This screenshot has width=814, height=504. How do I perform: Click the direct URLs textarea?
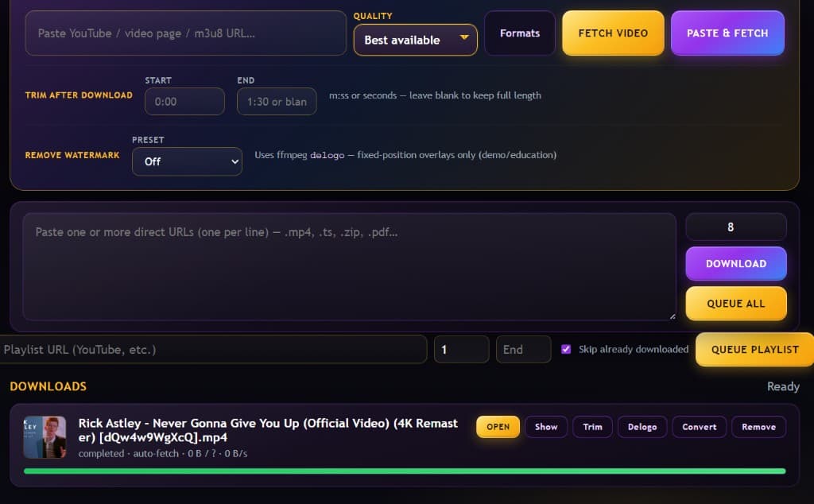coord(350,266)
